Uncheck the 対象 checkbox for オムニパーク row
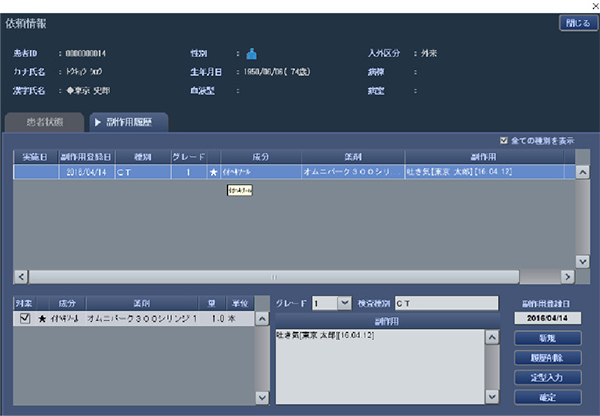Image resolution: width=600 pixels, height=416 pixels. pos(25,318)
